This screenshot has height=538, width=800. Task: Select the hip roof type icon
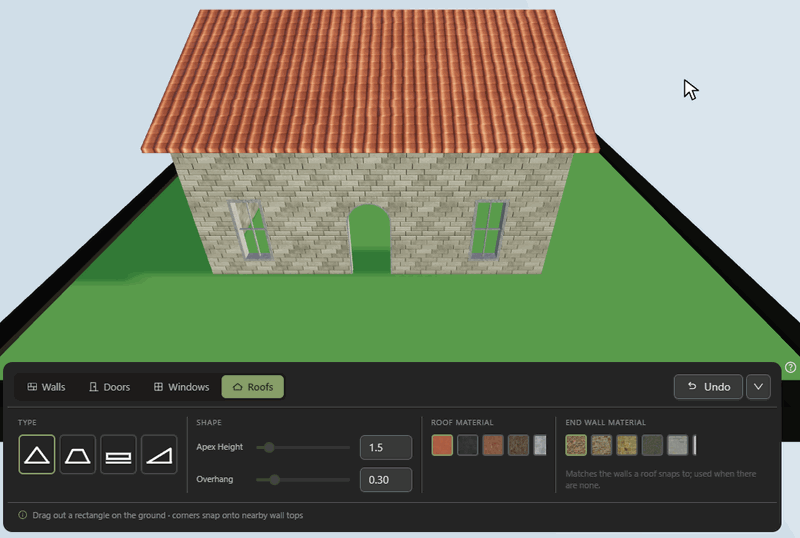(x=78, y=454)
